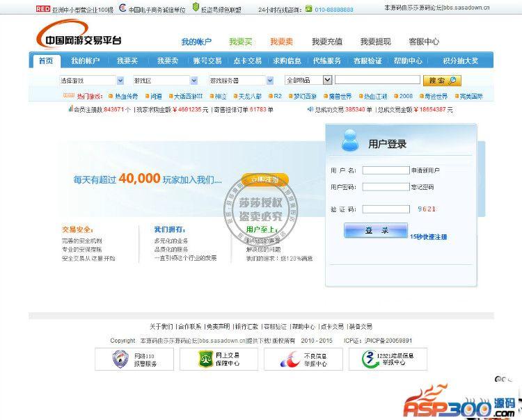The image size is (522, 420).
Task: Click hot game 热血传奇
Action: tap(126, 97)
